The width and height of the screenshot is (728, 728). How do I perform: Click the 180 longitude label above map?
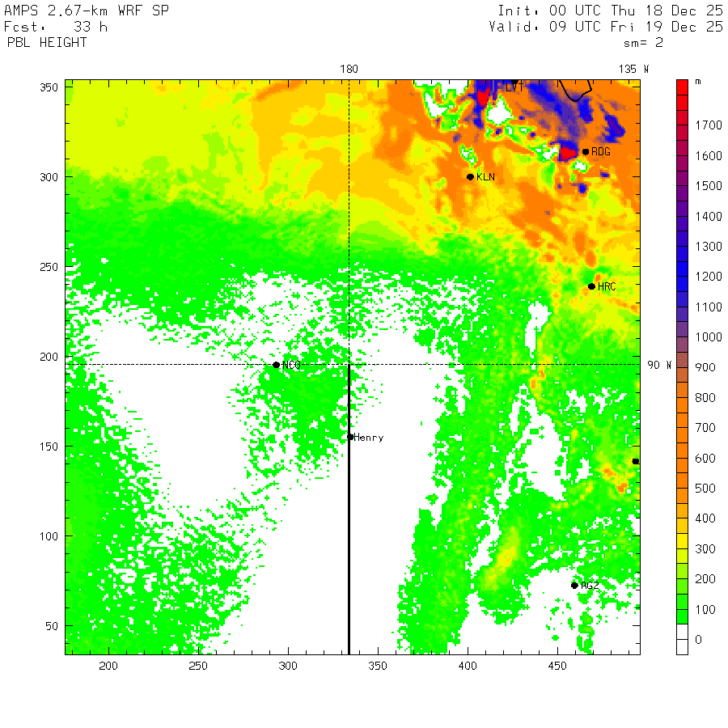[349, 70]
